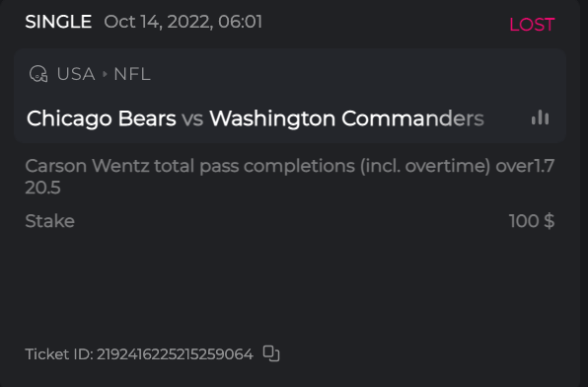
Task: Click the Stake label
Action: [50, 221]
